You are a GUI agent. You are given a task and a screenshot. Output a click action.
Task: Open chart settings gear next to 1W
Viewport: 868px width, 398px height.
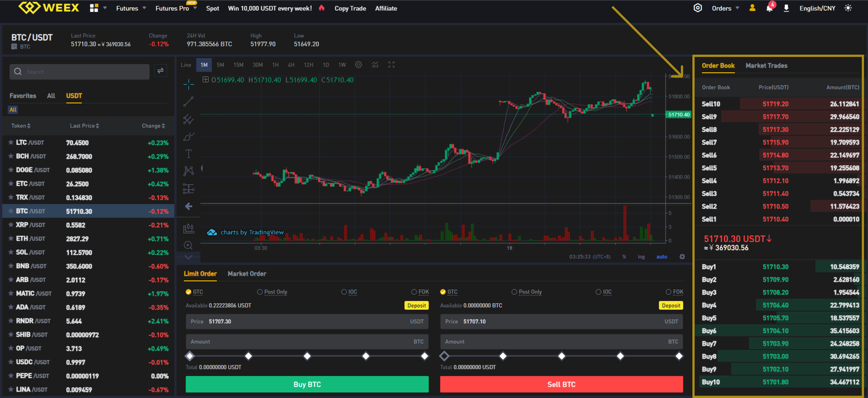359,65
